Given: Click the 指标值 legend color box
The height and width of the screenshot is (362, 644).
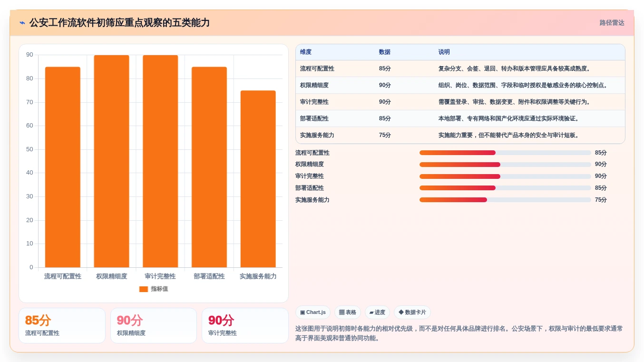Looking at the screenshot, I should coord(143,289).
